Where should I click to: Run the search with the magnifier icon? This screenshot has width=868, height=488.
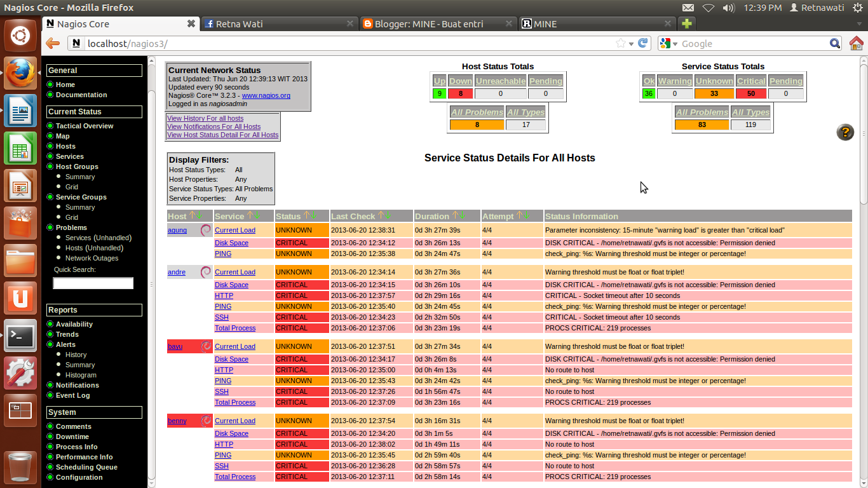pos(835,43)
